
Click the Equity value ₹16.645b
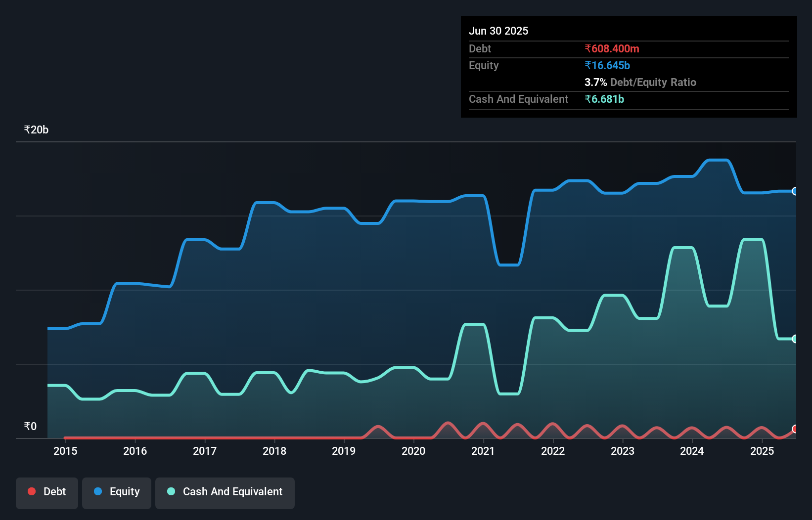[x=607, y=65]
